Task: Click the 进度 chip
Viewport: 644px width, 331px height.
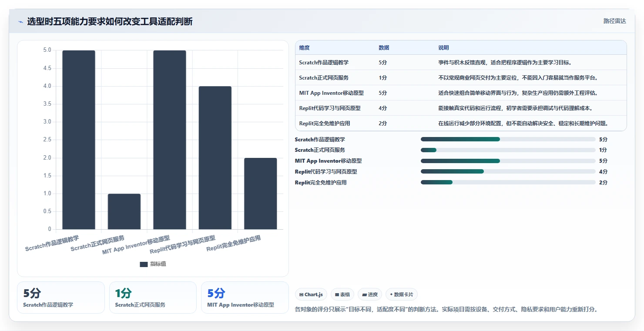Action: coord(370,294)
